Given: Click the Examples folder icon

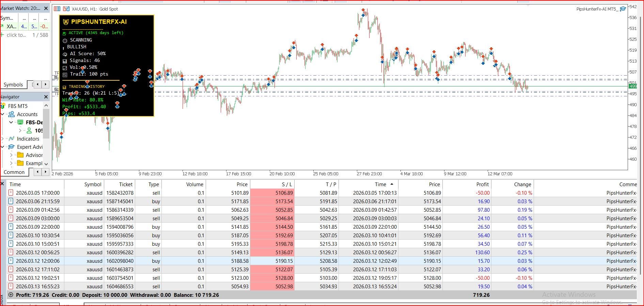Looking at the screenshot, I should point(20,163).
